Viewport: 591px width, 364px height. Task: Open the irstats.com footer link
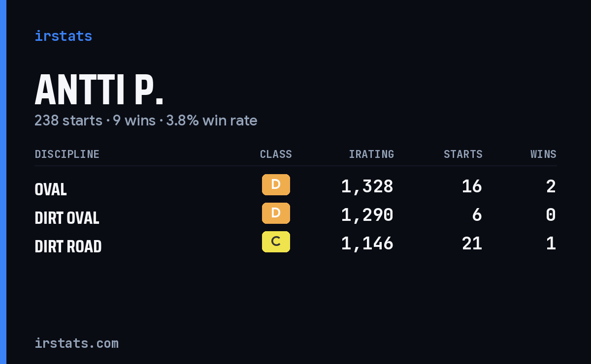click(x=76, y=343)
